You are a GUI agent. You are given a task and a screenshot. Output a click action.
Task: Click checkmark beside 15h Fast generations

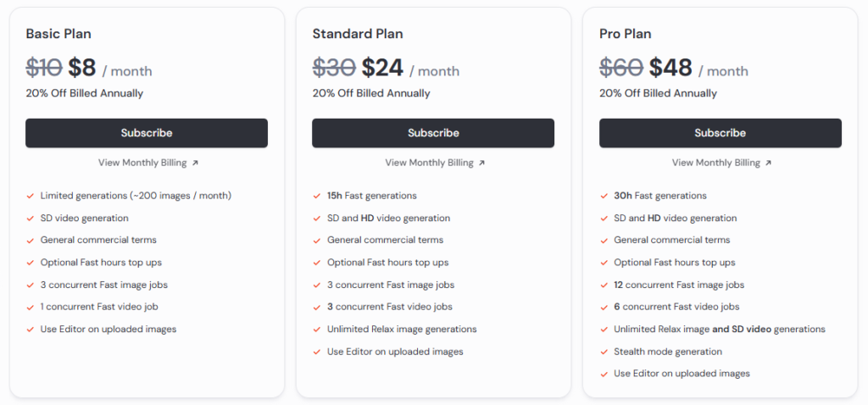[x=317, y=196]
